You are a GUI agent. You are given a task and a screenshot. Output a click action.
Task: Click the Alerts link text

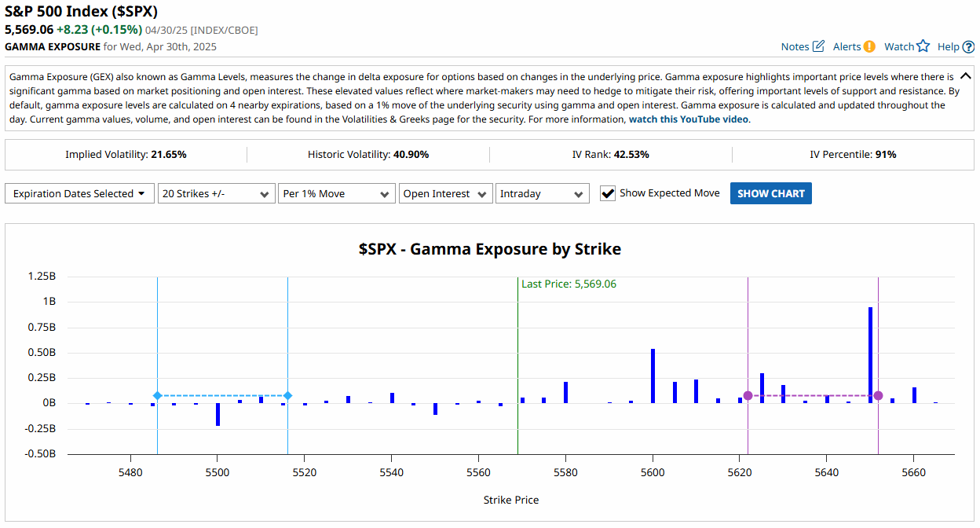point(847,46)
